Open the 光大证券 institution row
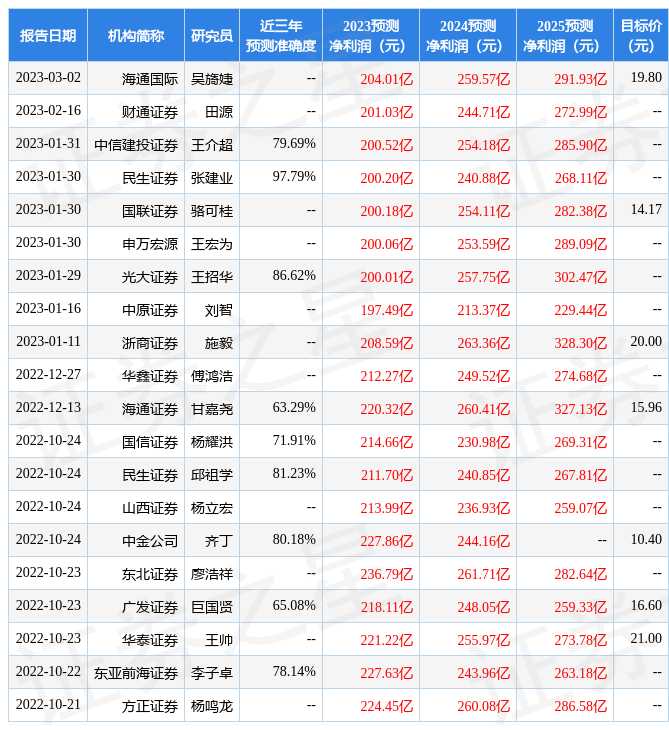 pyautogui.click(x=150, y=276)
